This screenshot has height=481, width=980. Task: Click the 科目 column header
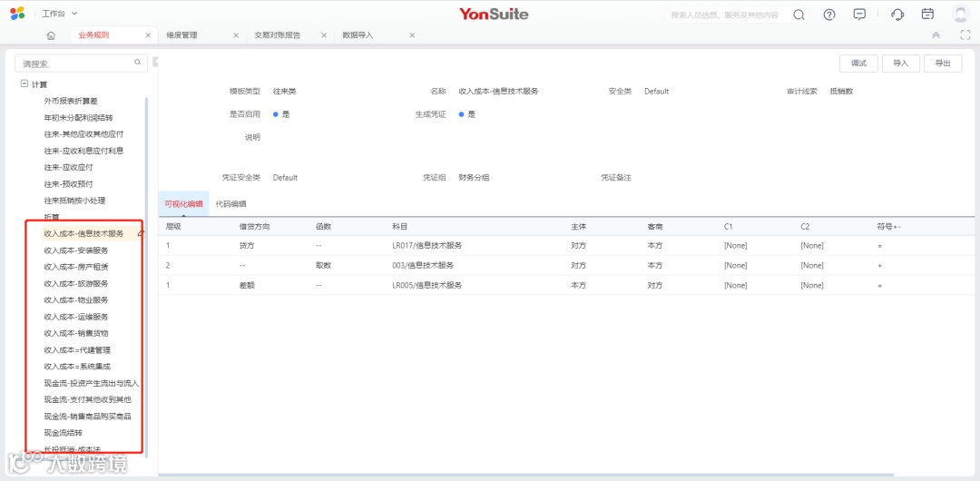click(x=400, y=226)
